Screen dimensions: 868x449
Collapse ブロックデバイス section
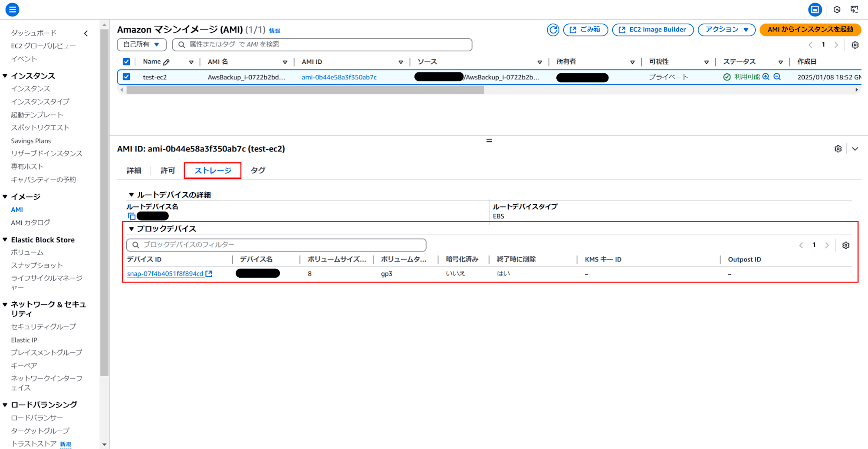click(x=131, y=229)
